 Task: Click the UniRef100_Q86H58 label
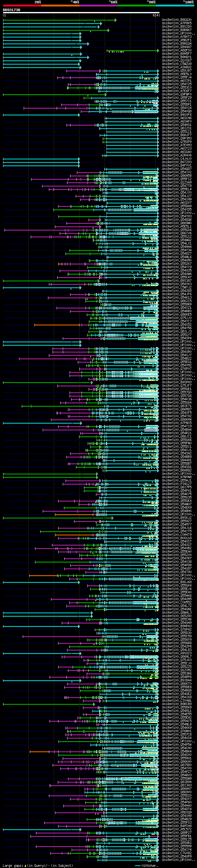(177, 176)
